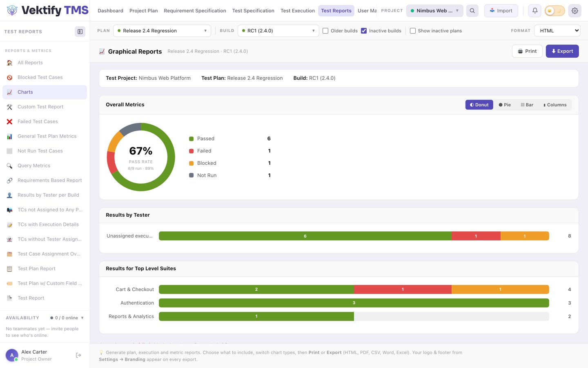The height and width of the screenshot is (368, 588).
Task: Switch chart type to Bar
Action: coord(527,105)
